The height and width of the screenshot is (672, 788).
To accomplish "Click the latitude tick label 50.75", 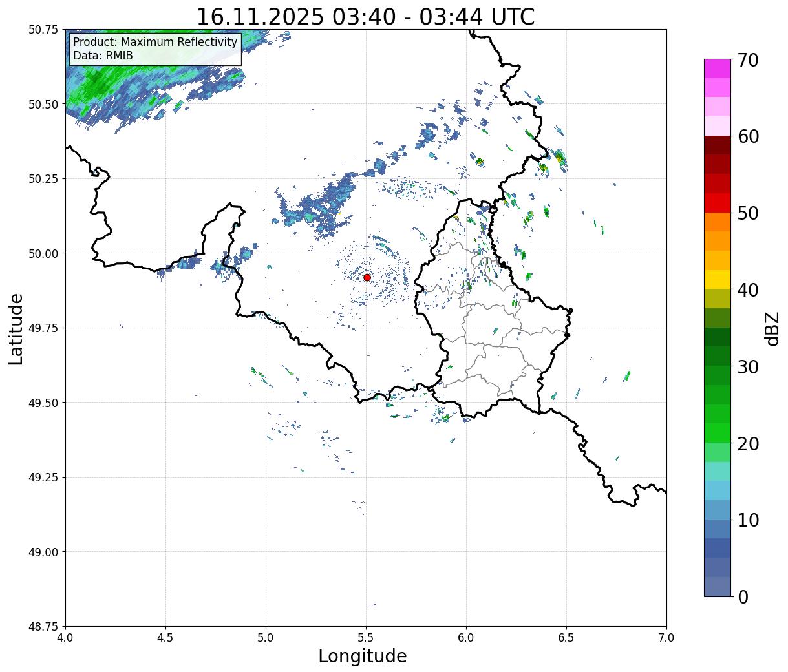I will click(x=43, y=29).
